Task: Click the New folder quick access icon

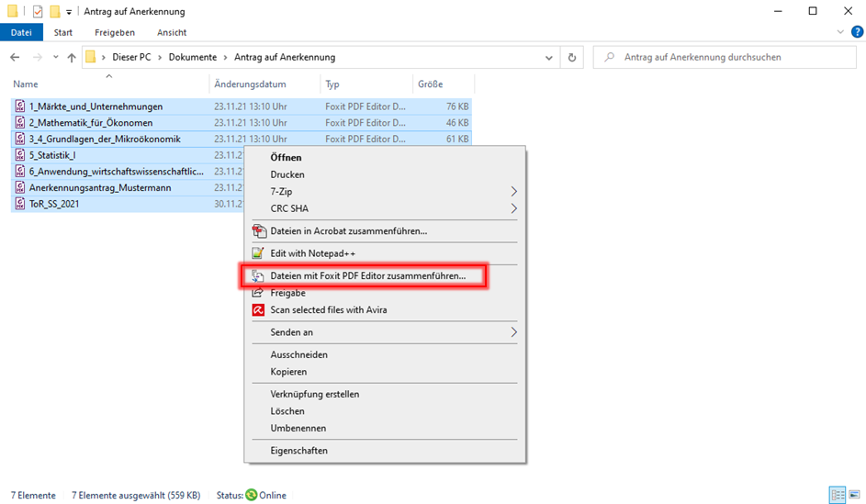Action: [55, 11]
